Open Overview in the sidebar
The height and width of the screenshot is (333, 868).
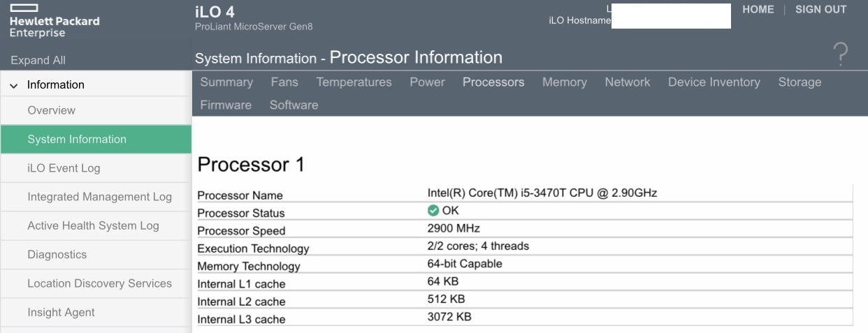coord(51,110)
